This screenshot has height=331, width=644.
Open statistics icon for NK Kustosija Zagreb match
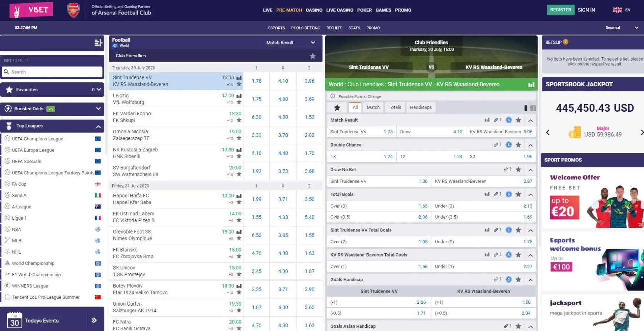239,150
